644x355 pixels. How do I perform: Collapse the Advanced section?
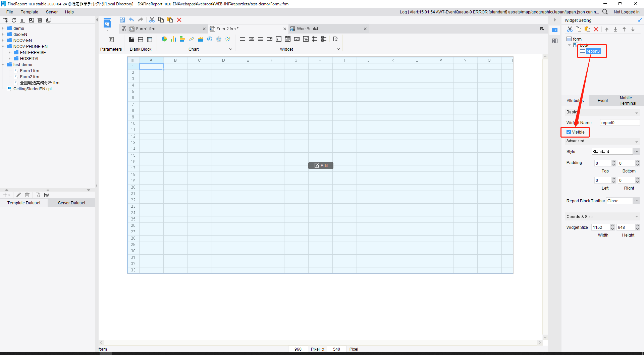click(637, 142)
